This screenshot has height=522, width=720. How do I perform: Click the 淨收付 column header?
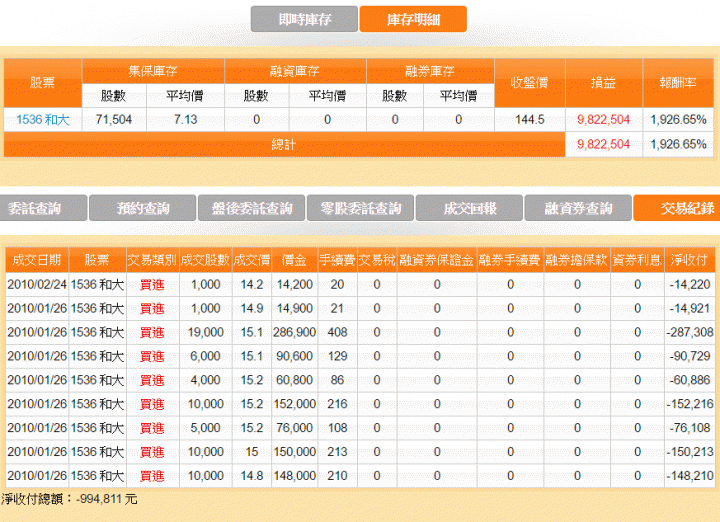tap(689, 260)
